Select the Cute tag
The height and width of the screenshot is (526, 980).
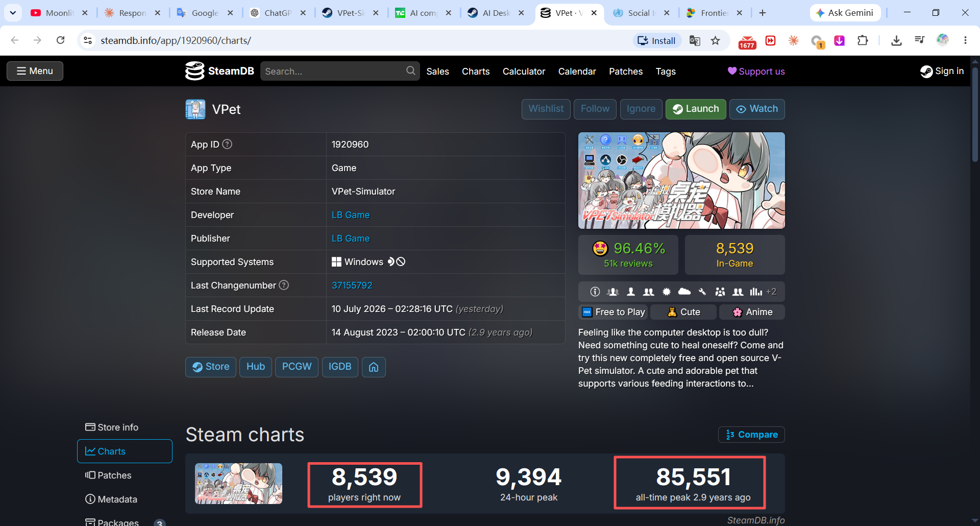683,312
